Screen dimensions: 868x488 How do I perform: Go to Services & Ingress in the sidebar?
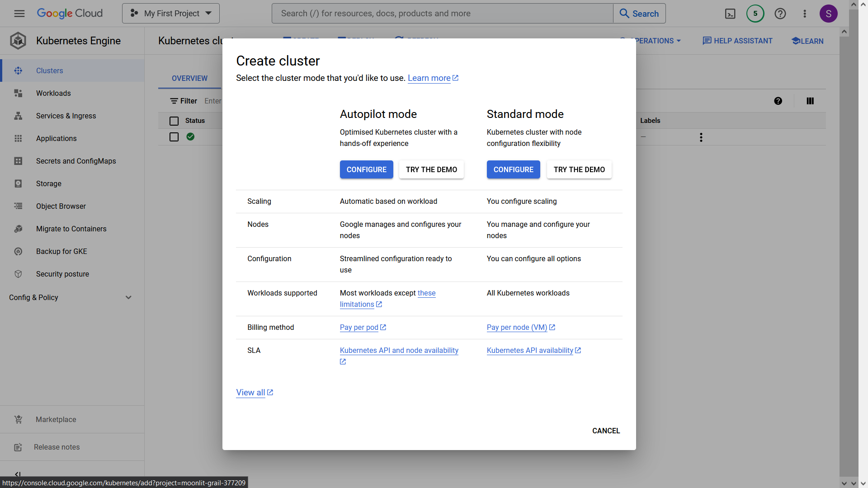coord(66,116)
